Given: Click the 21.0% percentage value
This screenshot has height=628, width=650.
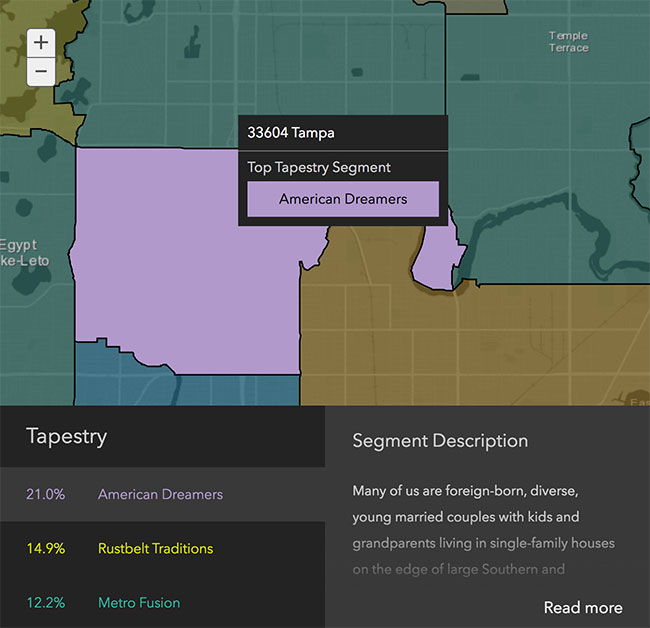Looking at the screenshot, I should (x=46, y=494).
